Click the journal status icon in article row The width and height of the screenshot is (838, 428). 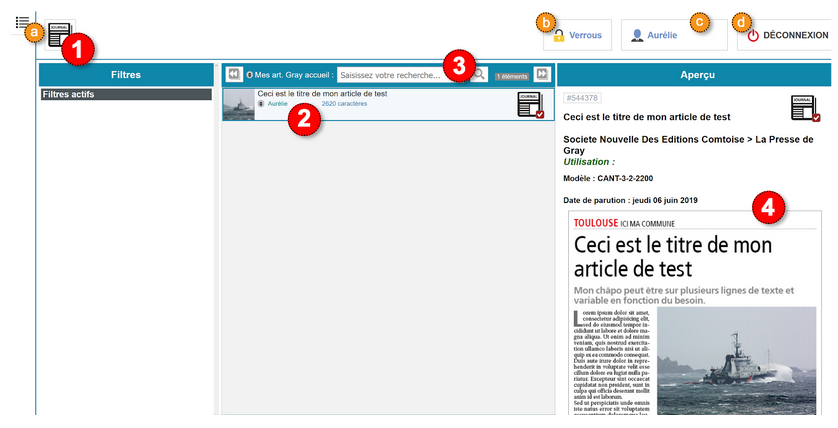click(530, 105)
